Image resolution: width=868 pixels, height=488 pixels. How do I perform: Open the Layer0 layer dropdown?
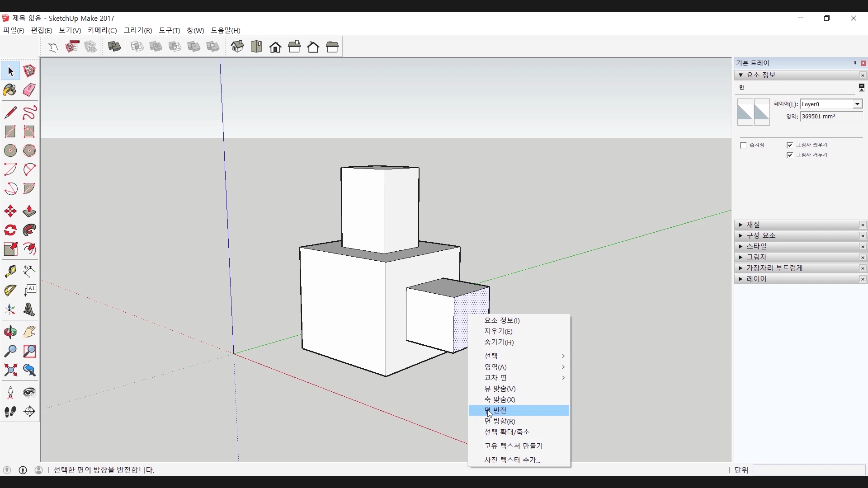(x=857, y=104)
